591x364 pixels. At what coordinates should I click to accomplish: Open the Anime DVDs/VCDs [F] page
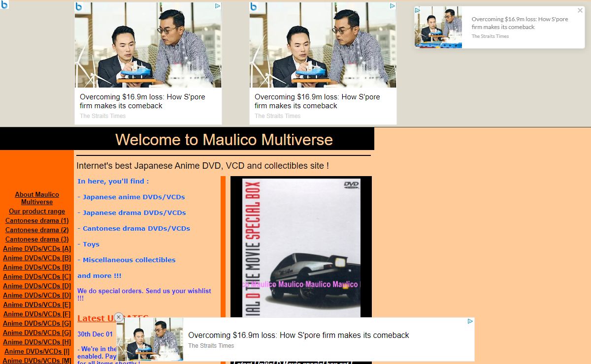pos(37,314)
